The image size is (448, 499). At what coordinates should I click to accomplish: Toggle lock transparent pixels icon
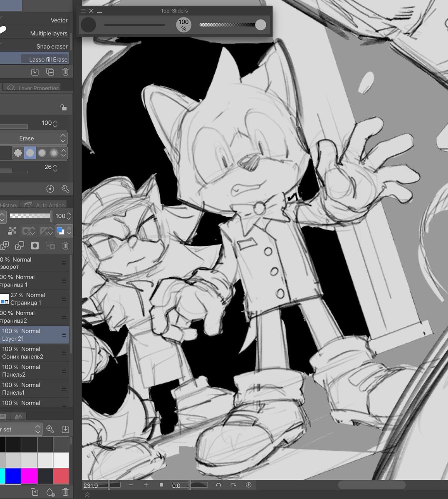click(12, 231)
